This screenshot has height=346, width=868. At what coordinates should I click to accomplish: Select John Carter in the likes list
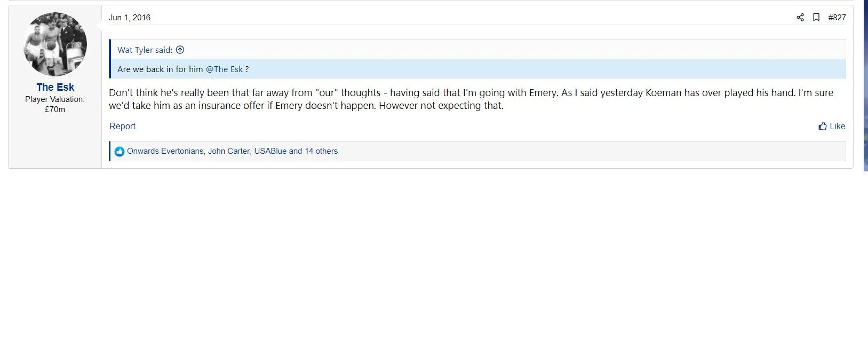click(228, 151)
